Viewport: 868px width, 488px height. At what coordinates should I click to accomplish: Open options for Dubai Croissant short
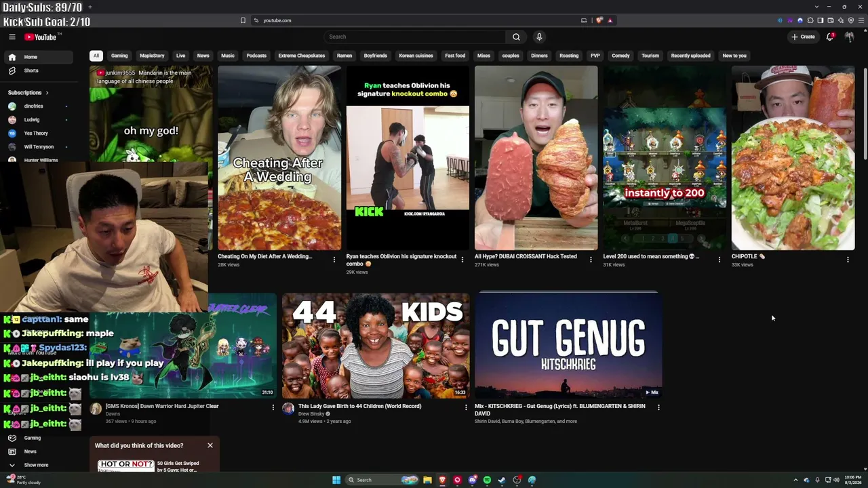(x=591, y=260)
